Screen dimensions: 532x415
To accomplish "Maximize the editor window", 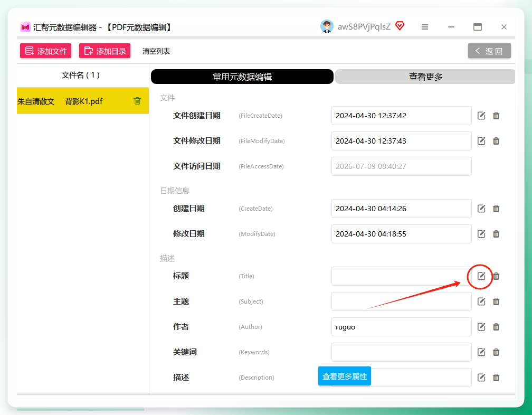I will tap(477, 27).
